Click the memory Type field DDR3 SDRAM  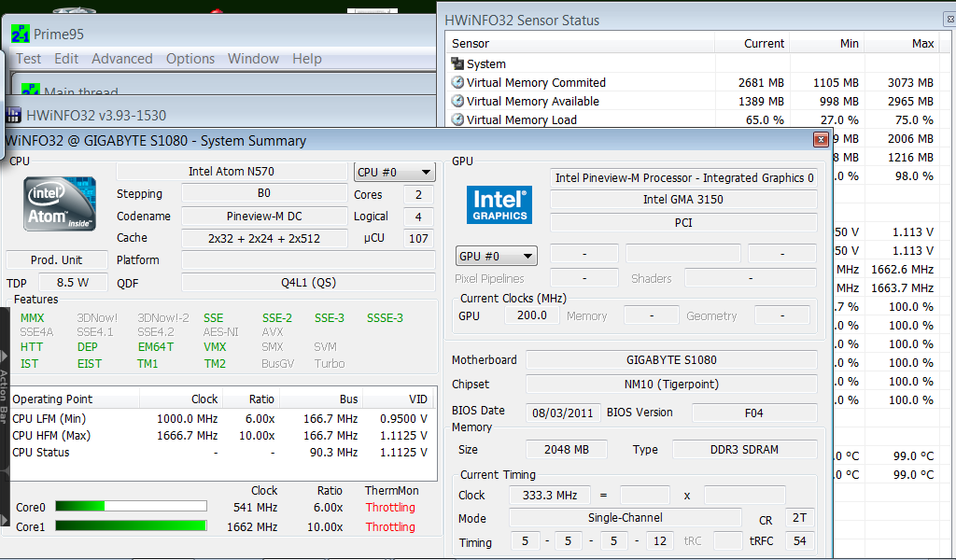(744, 450)
